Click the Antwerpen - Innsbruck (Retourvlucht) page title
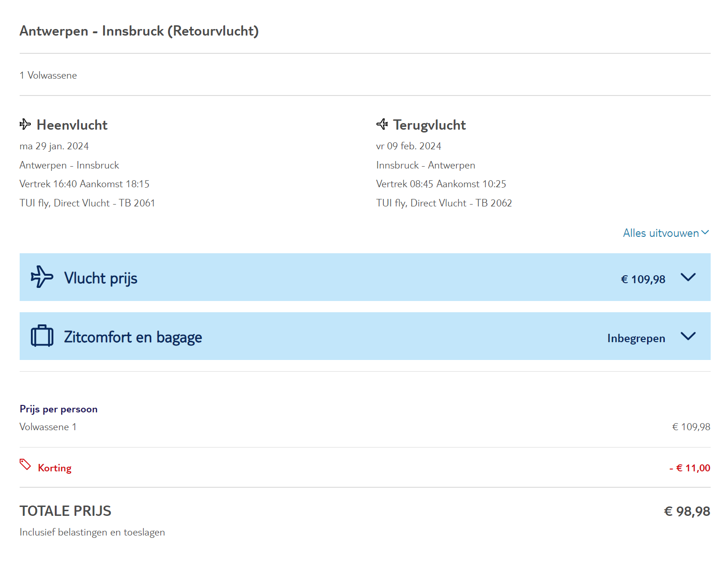The height and width of the screenshot is (565, 728). pos(139,31)
